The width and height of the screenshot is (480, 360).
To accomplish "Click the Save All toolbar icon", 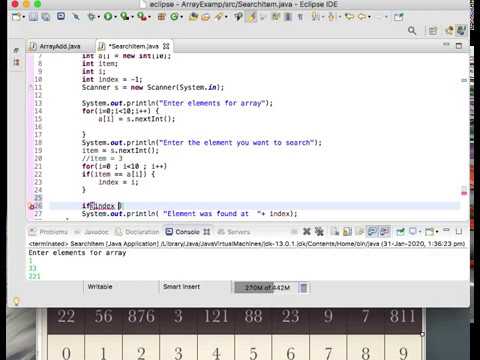I will coord(45,16).
